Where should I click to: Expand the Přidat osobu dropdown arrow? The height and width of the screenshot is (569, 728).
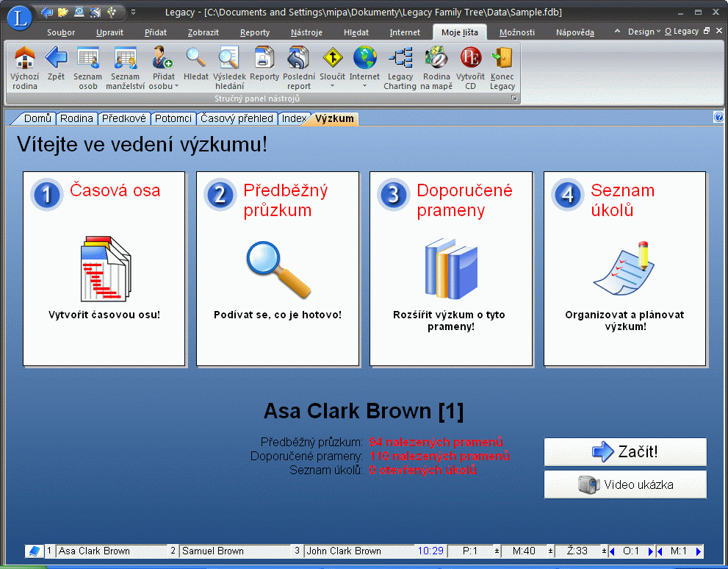176,86
